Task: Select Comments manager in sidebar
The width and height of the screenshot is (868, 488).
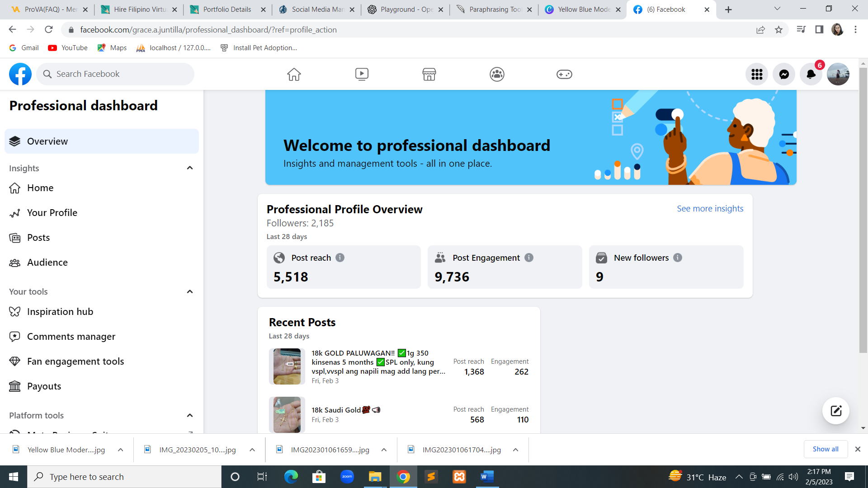Action: pyautogui.click(x=71, y=337)
